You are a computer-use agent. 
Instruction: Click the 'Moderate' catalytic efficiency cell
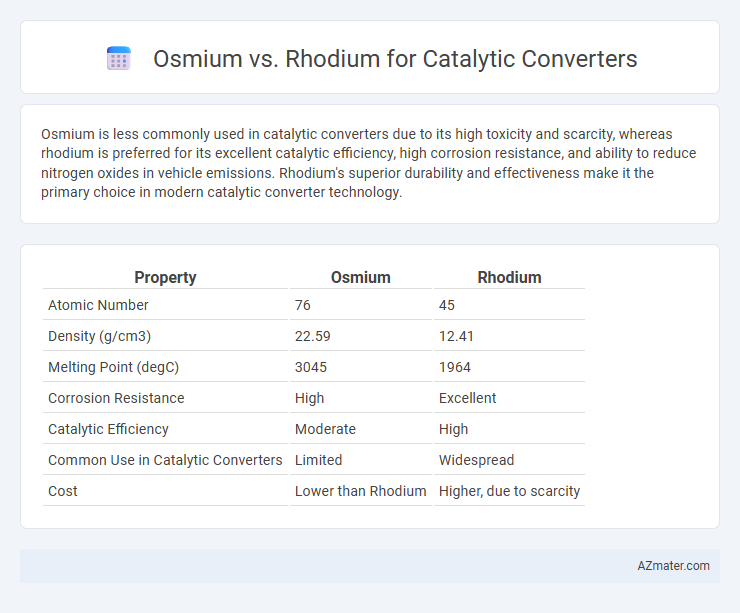click(325, 429)
